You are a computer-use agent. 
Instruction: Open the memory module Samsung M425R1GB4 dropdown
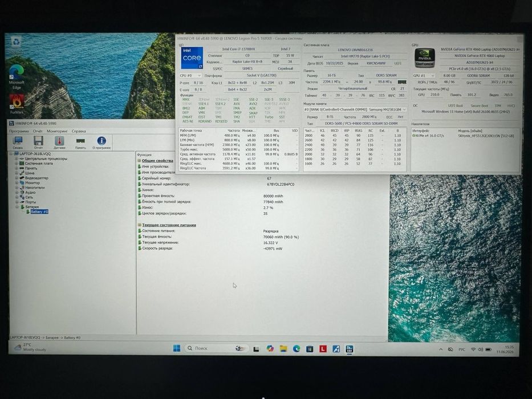click(x=355, y=109)
